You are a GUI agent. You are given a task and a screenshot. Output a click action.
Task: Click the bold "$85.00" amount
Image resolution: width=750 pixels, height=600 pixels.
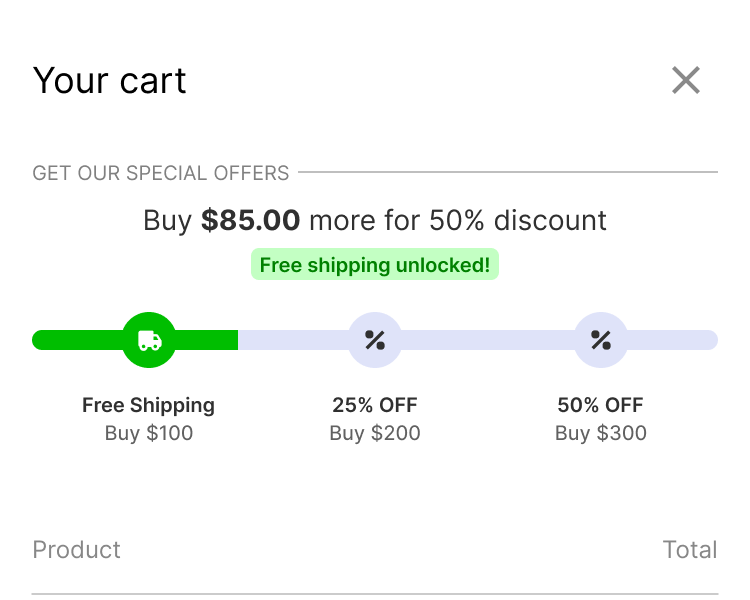pyautogui.click(x=251, y=220)
